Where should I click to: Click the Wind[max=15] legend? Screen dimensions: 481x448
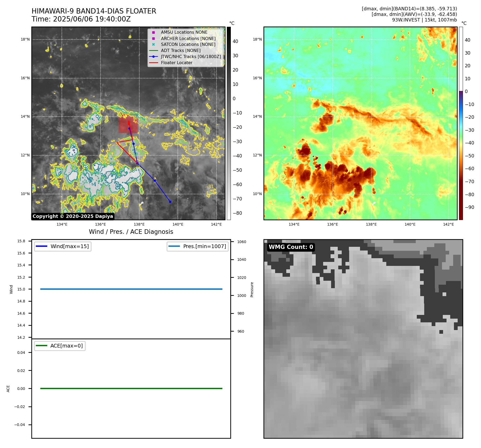pos(63,246)
